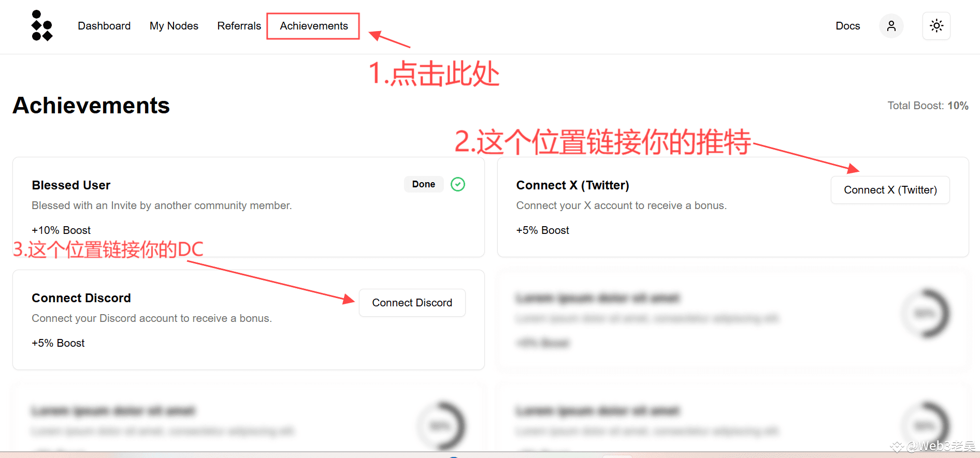Select the Achievements tab
The width and height of the screenshot is (980, 458).
click(x=314, y=26)
